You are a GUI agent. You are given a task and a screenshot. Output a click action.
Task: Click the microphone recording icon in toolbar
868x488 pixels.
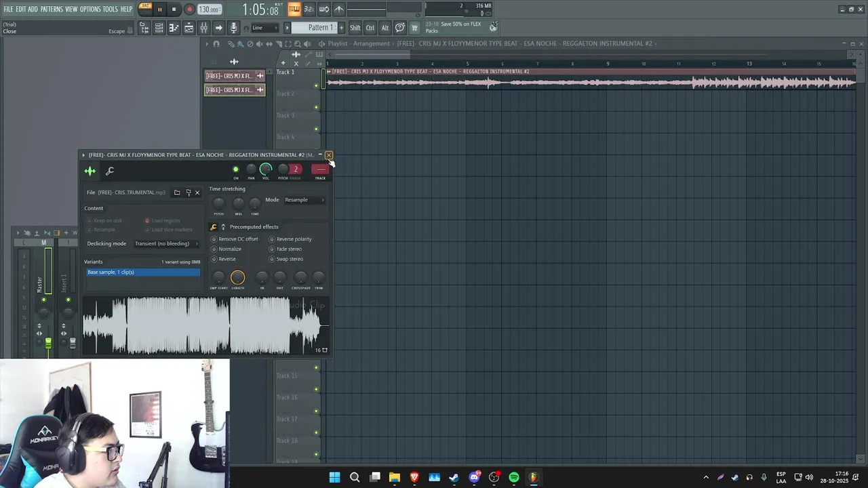tap(233, 28)
